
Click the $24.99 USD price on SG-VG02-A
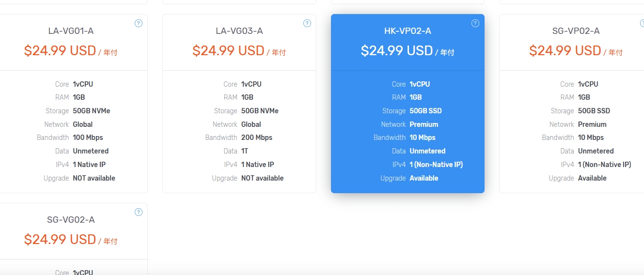point(60,239)
